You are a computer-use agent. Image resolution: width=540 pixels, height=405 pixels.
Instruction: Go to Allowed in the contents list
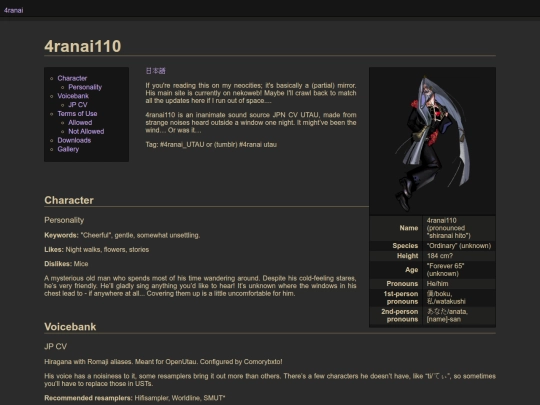point(80,123)
